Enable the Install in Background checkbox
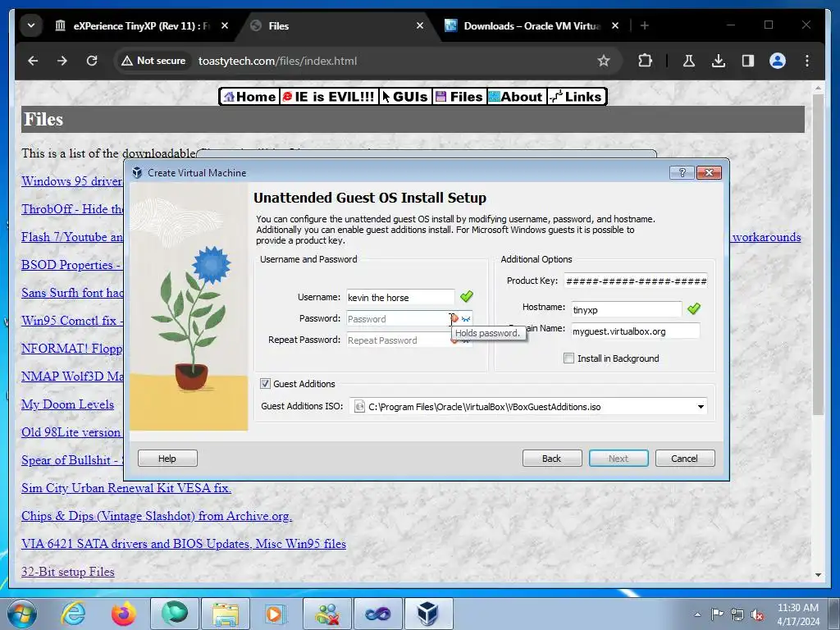Image resolution: width=840 pixels, height=630 pixels. coord(569,358)
